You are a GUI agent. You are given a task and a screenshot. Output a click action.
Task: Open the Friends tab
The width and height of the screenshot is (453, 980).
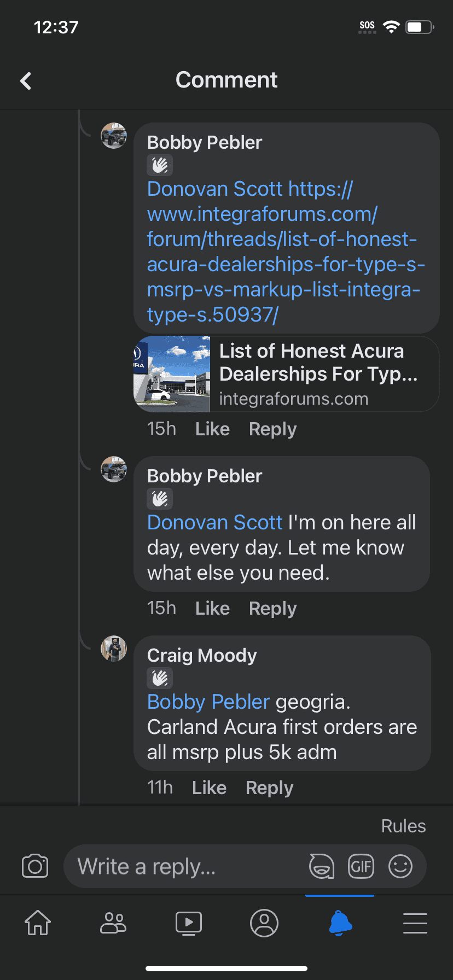coord(113,923)
